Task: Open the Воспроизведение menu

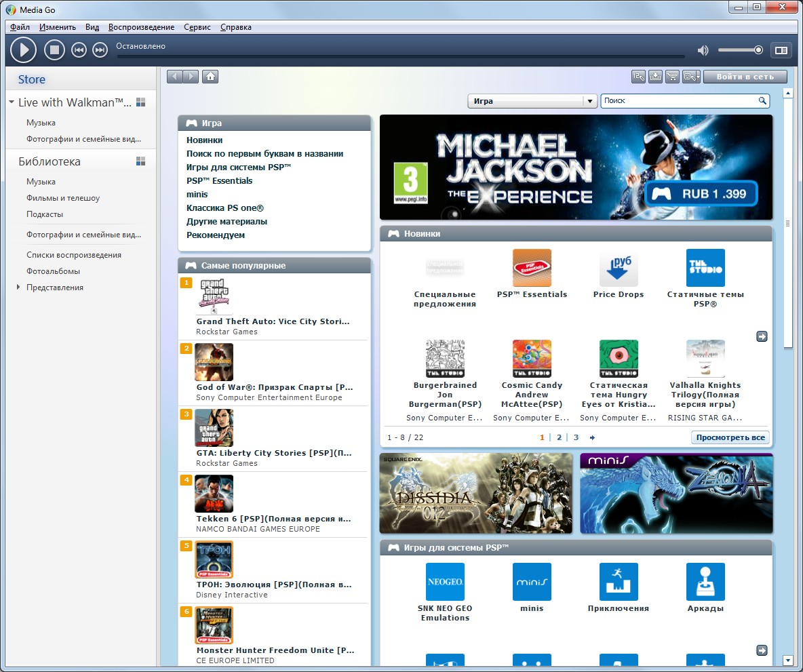Action: (x=141, y=27)
